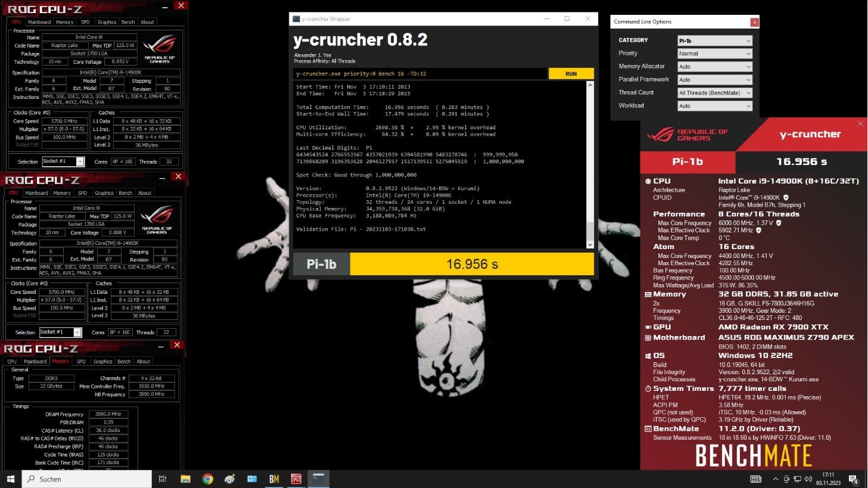Click the verified shield beside CPUID i9-14900K
Screen dimensions: 868x488
click(x=786, y=197)
